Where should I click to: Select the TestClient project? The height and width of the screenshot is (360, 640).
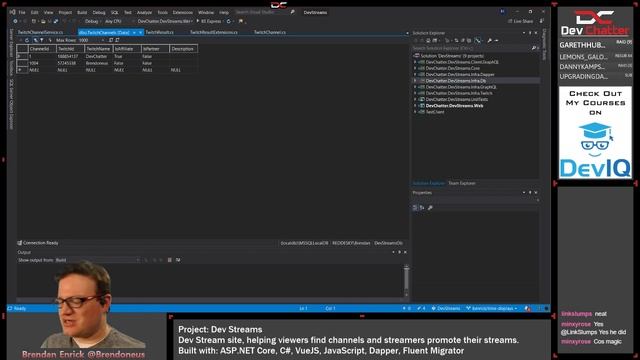[x=435, y=112]
